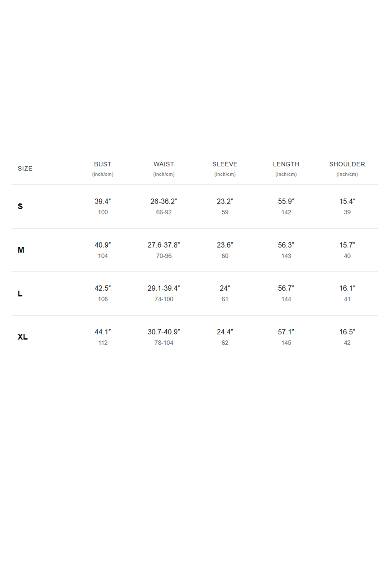Select the SLEEVE column header

tap(225, 164)
